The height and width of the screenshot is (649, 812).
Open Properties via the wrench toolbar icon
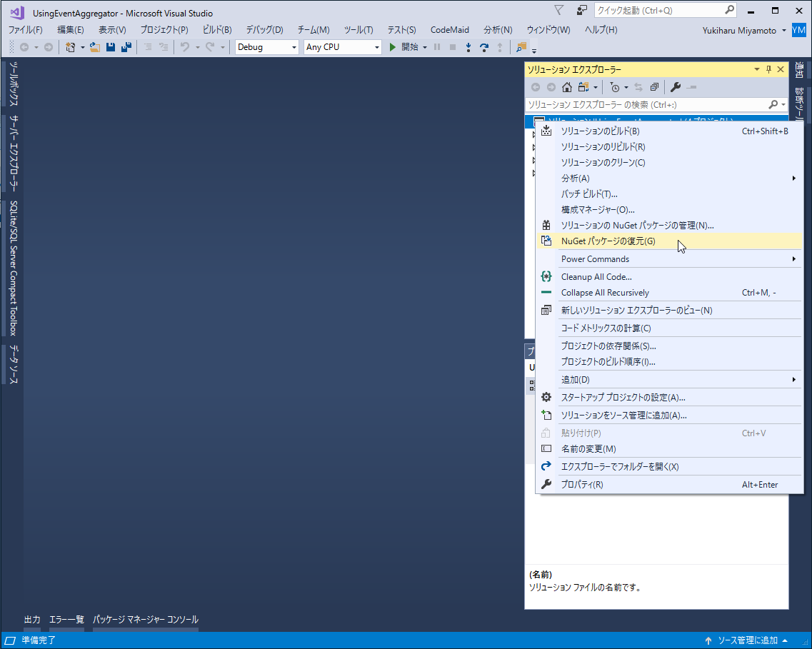[x=676, y=87]
